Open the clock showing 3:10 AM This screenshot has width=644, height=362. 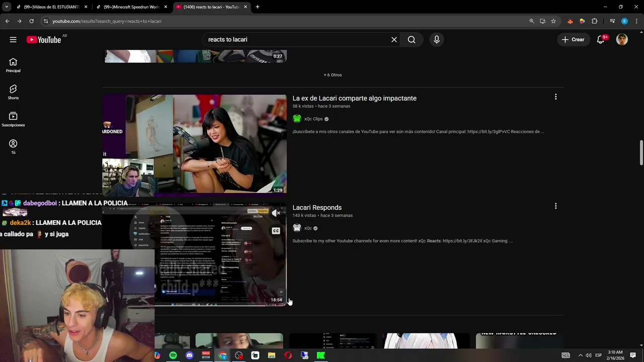615,355
